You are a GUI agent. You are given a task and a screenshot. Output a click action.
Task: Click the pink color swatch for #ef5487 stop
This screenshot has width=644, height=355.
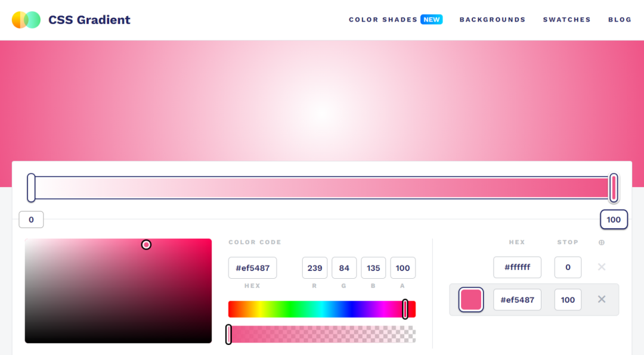470,300
